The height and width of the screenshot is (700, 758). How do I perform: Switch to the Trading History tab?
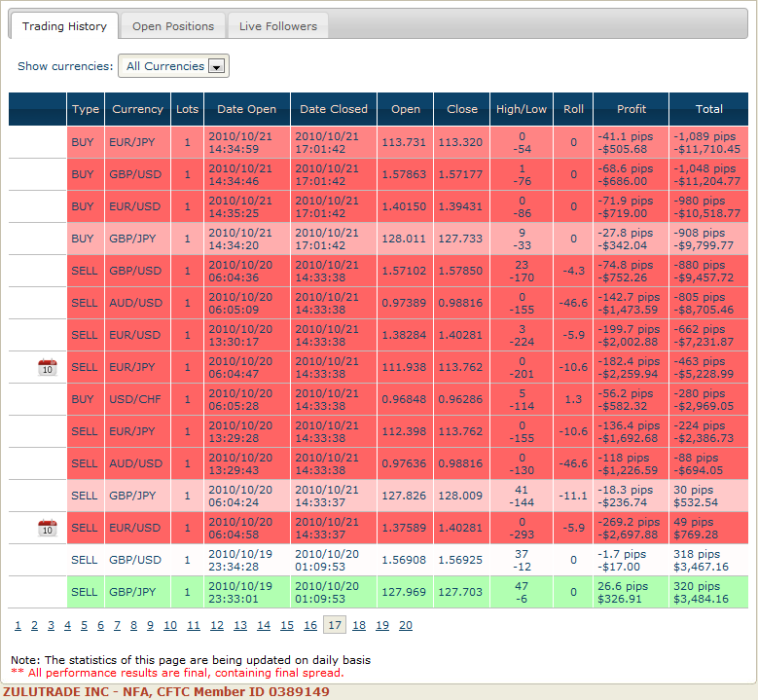64,26
